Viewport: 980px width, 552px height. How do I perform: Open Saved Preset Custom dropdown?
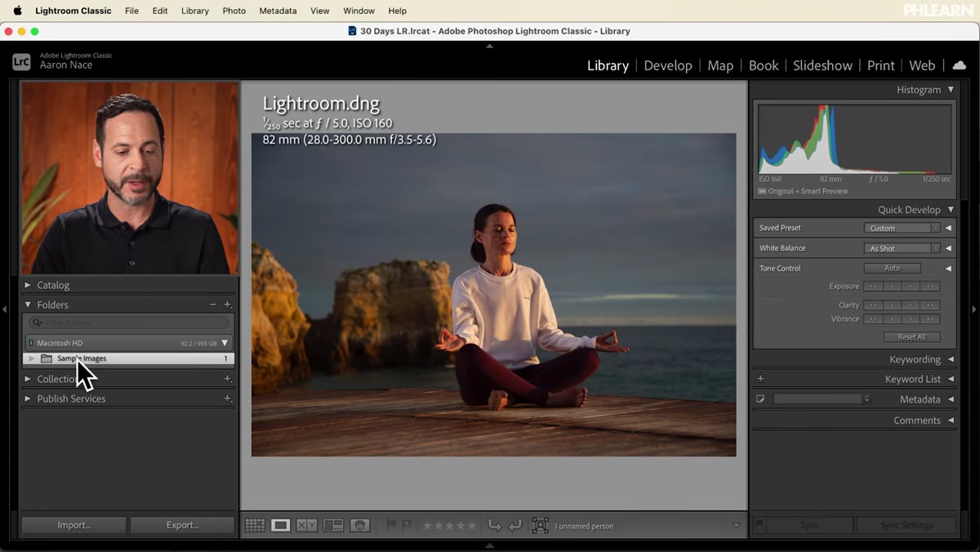(x=902, y=228)
